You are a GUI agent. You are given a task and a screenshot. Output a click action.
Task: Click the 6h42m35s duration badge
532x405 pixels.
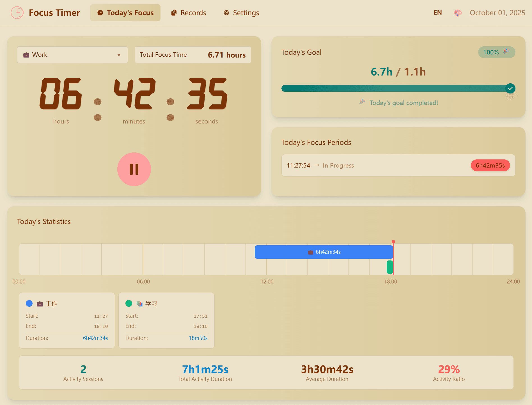pyautogui.click(x=490, y=165)
